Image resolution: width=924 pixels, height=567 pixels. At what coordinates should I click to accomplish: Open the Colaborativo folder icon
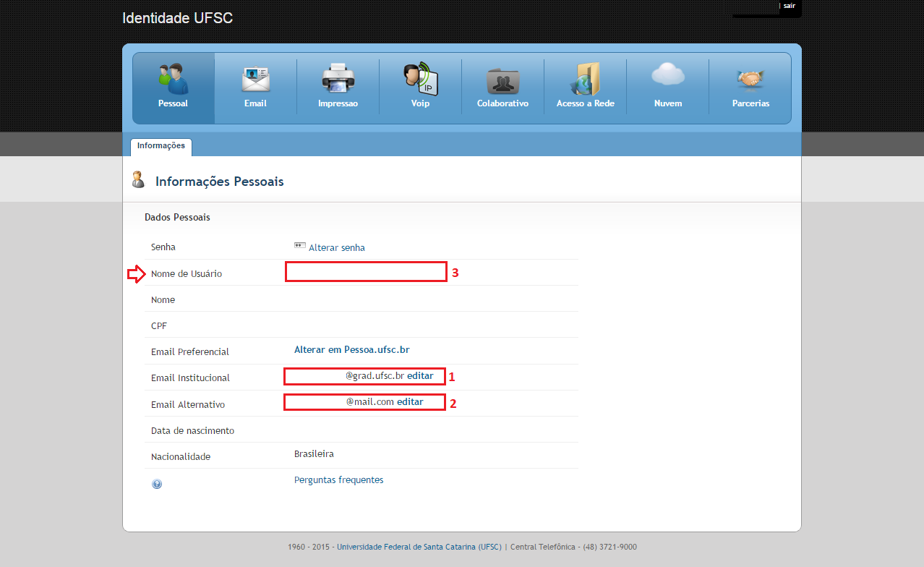502,80
